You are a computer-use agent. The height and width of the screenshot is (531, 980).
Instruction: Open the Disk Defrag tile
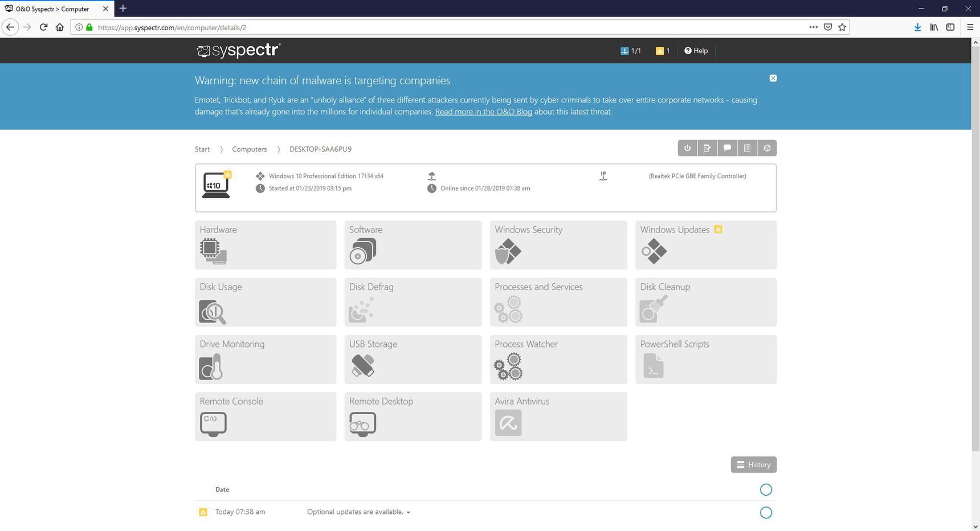(413, 302)
